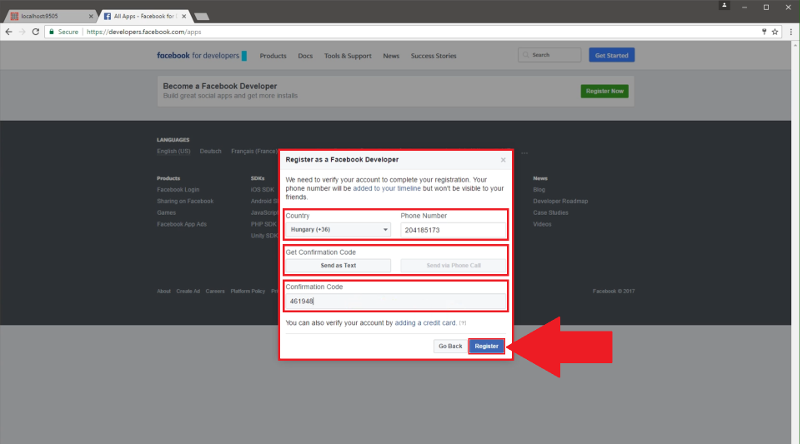Click the help [?] icon beside credit card
800x444 pixels.
(x=463, y=323)
